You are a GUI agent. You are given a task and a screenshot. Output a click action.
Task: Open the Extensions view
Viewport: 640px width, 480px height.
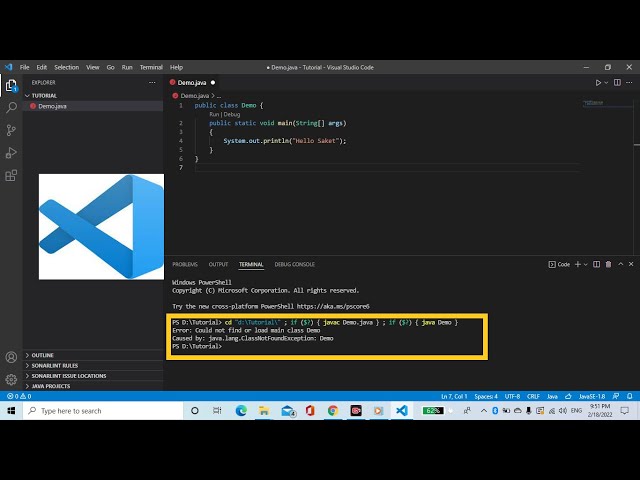[x=11, y=176]
